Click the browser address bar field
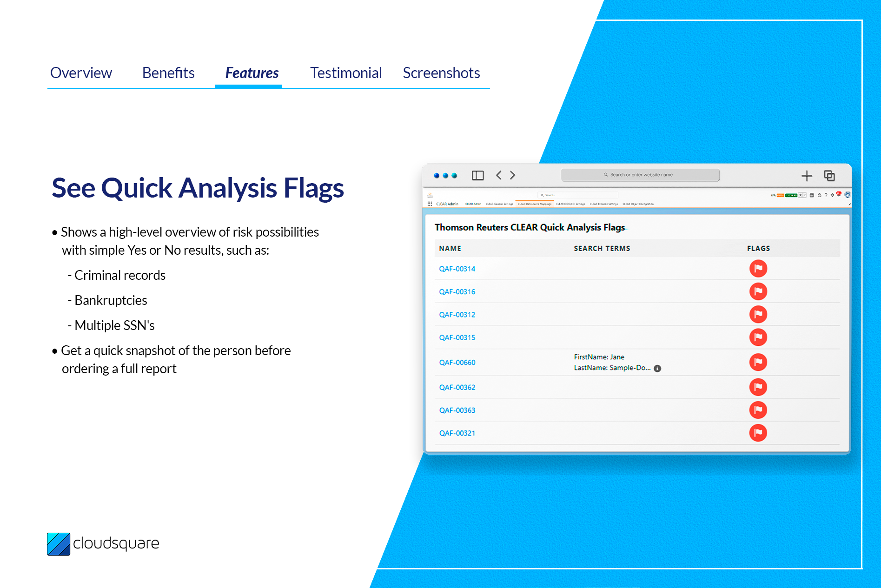Screen dimensions: 881x588 tap(640, 175)
